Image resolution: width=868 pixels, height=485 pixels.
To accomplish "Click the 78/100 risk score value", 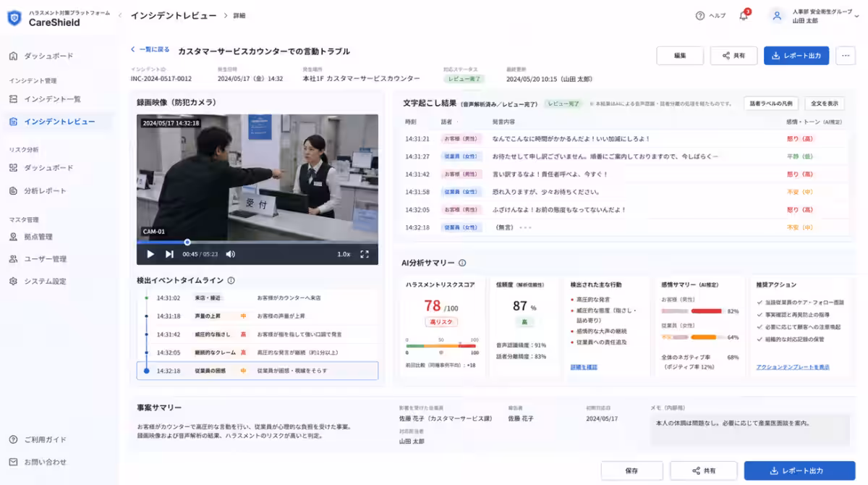I will pos(441,306).
